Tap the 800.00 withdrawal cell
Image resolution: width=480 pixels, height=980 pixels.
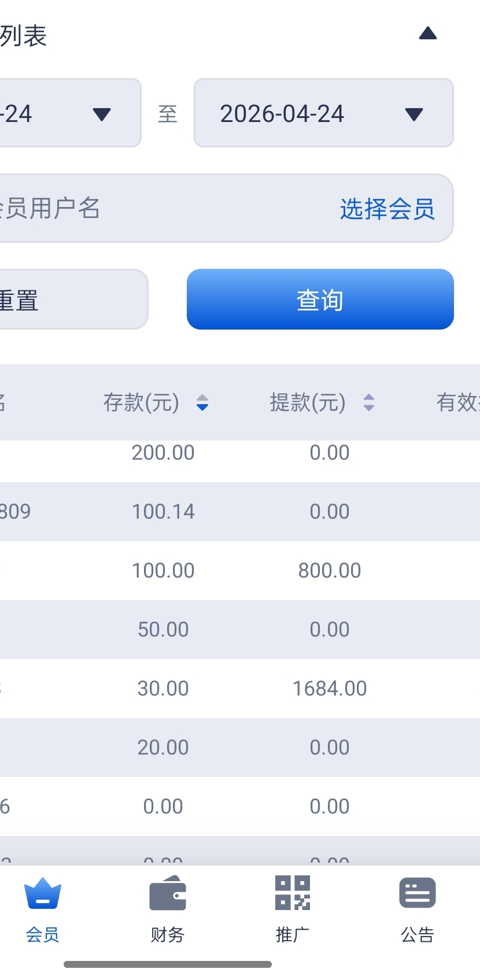[x=330, y=571]
